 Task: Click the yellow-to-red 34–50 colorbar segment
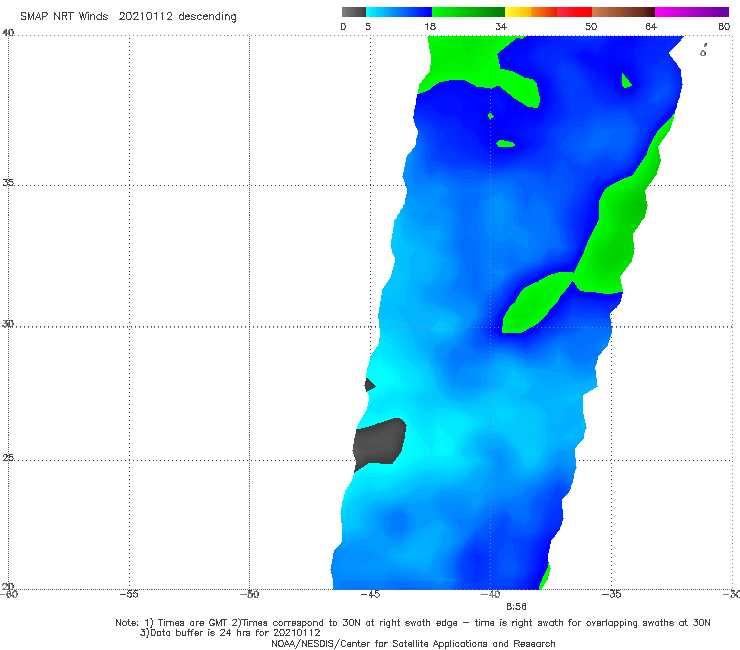tap(548, 12)
